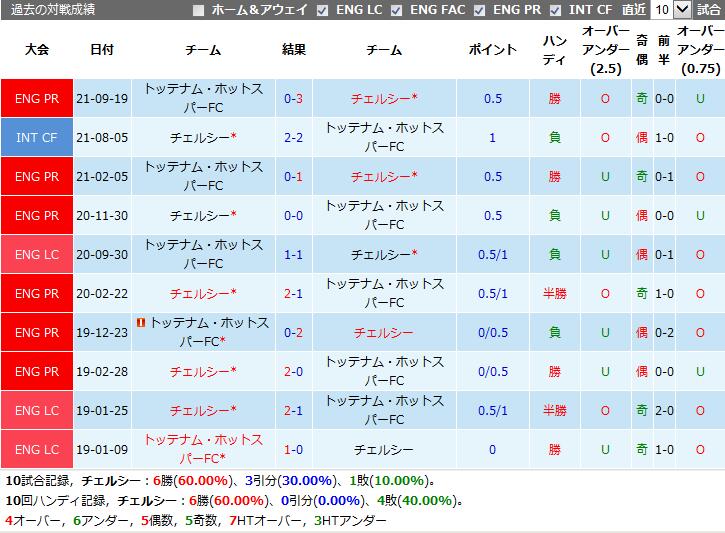Click オーバーアンダー(0.75) column header

click(x=700, y=50)
